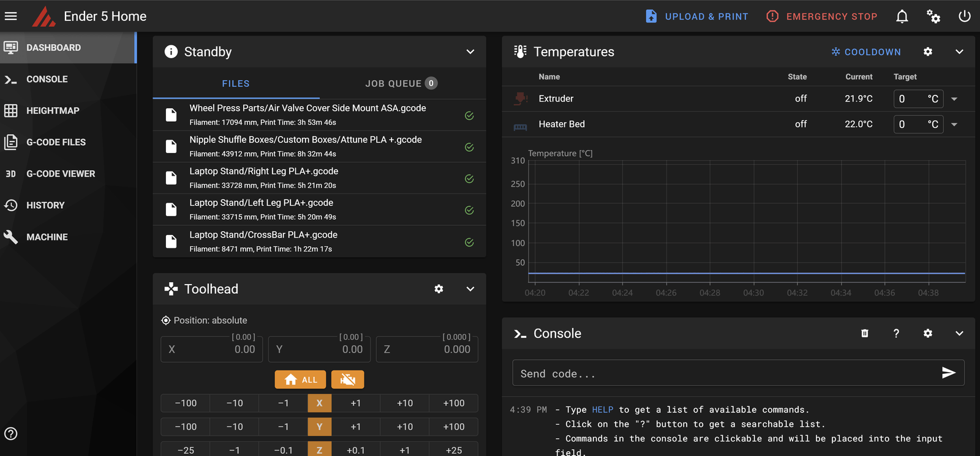Click the HELP command link in console
The height and width of the screenshot is (456, 980).
pyautogui.click(x=602, y=410)
